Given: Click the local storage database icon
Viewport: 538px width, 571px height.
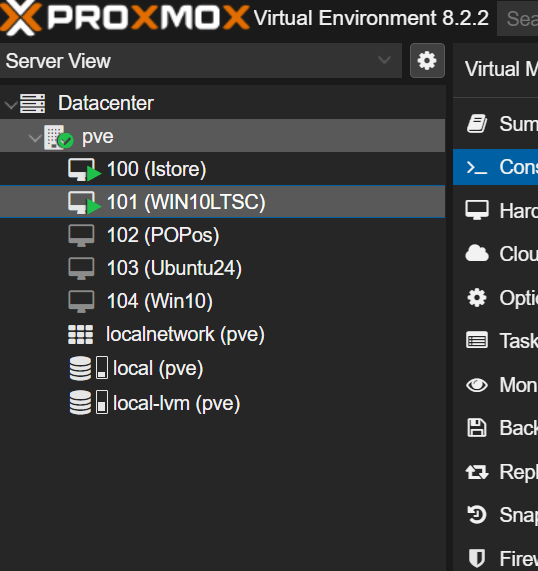Looking at the screenshot, I should [x=80, y=368].
